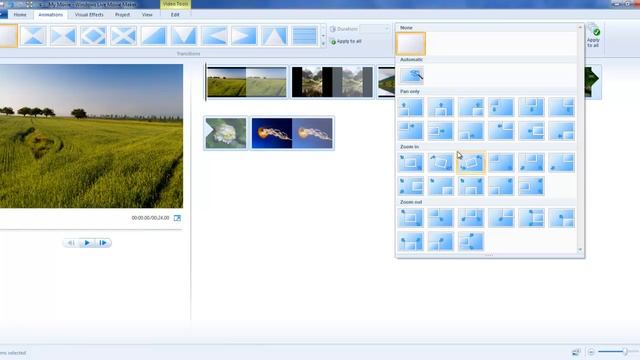Change thumbnail size icon in status bar
Screen dimensions: 640x360
576,351
